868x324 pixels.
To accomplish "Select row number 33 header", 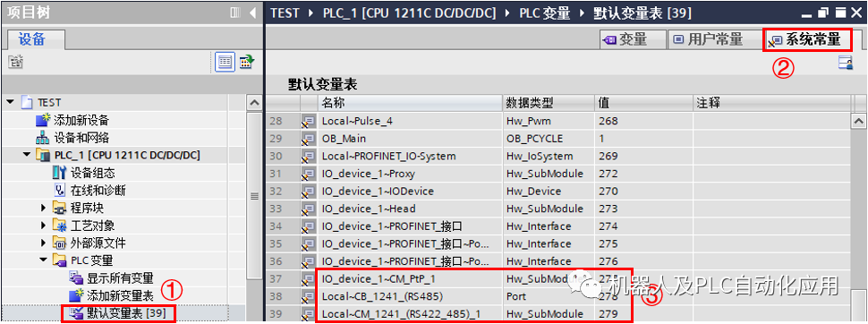I will (282, 209).
